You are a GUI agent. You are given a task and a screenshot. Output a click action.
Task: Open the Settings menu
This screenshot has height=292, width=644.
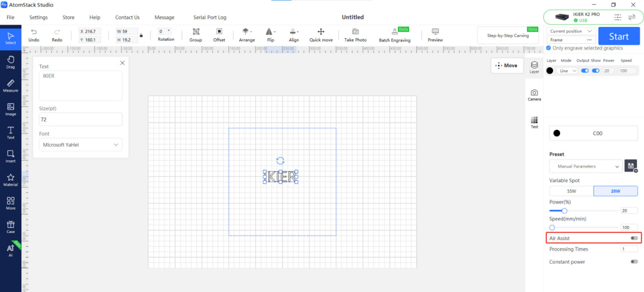39,17
